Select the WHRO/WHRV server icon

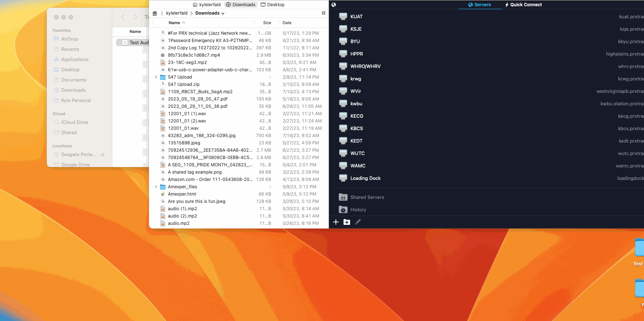pyautogui.click(x=343, y=66)
